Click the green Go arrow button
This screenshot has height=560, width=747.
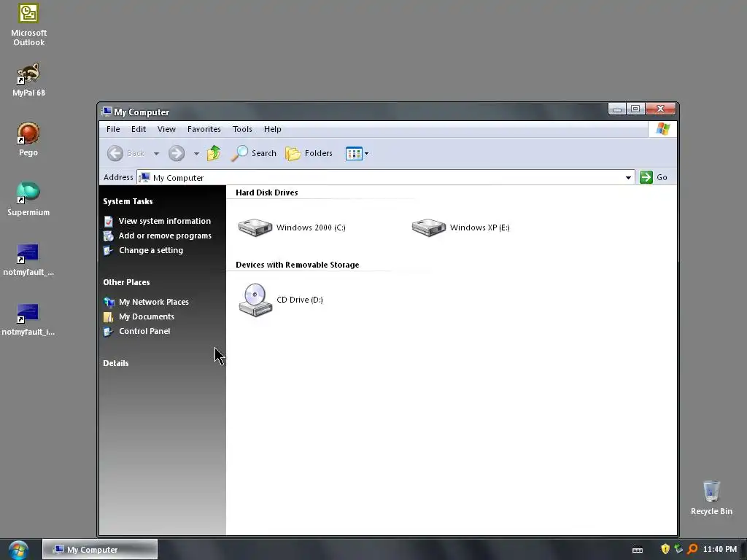tap(646, 177)
